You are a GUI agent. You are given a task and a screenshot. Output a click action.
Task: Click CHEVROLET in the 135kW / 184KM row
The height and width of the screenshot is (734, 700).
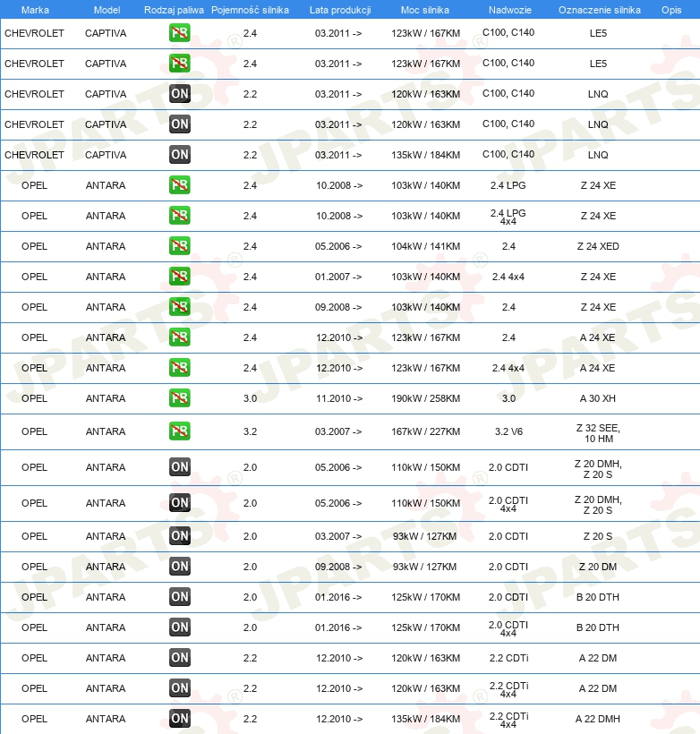coord(34,155)
